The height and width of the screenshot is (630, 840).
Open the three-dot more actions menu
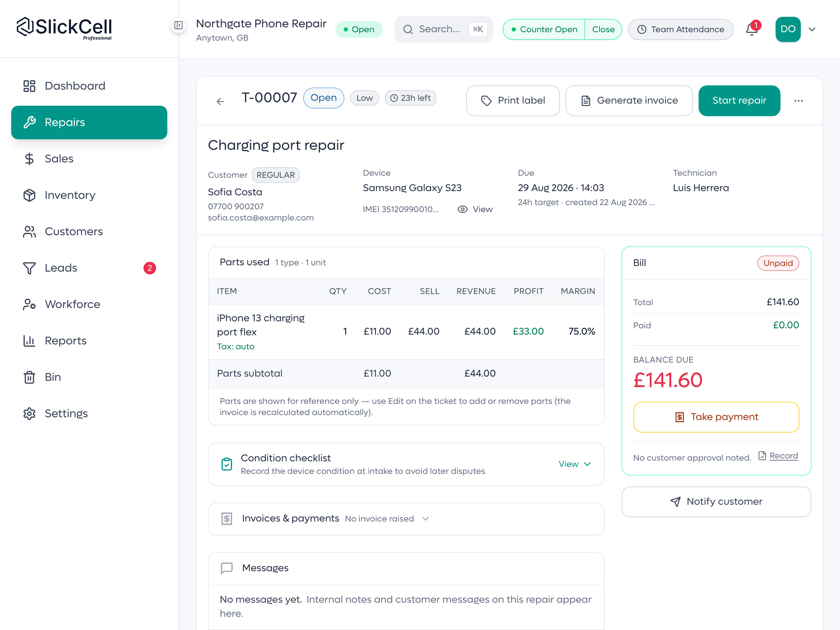click(x=798, y=101)
